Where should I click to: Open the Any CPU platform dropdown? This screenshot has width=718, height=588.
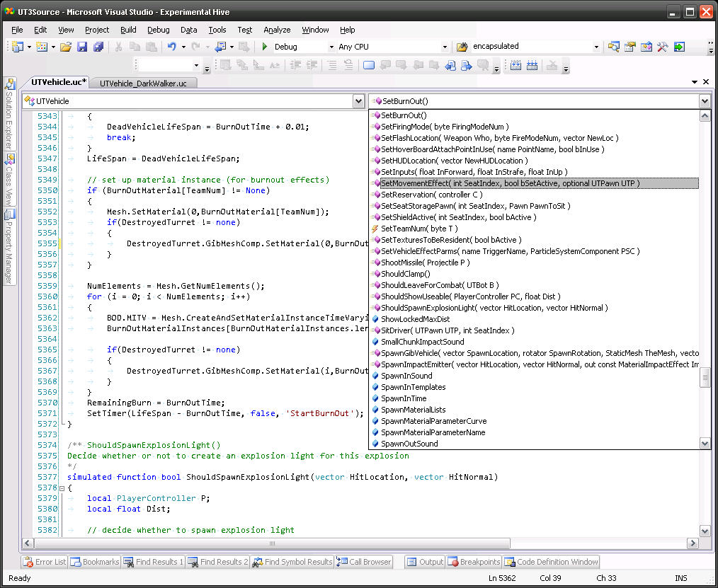click(444, 47)
